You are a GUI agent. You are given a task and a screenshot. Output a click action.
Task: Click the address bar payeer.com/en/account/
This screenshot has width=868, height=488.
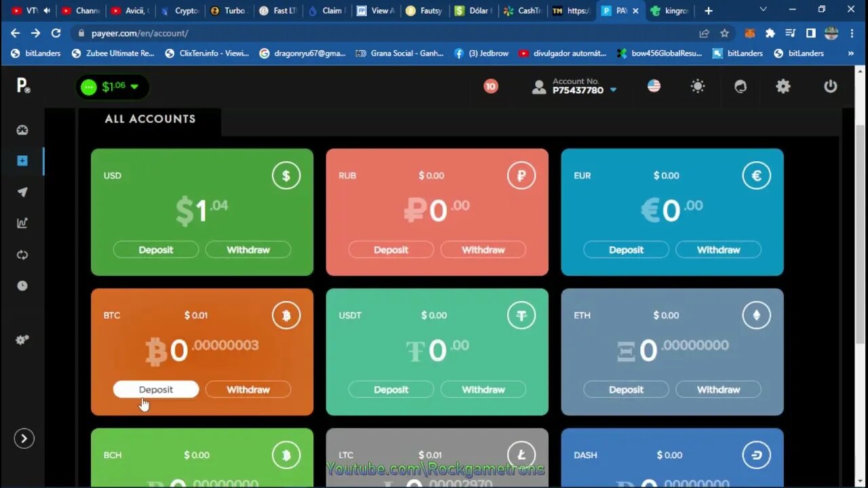(x=140, y=33)
